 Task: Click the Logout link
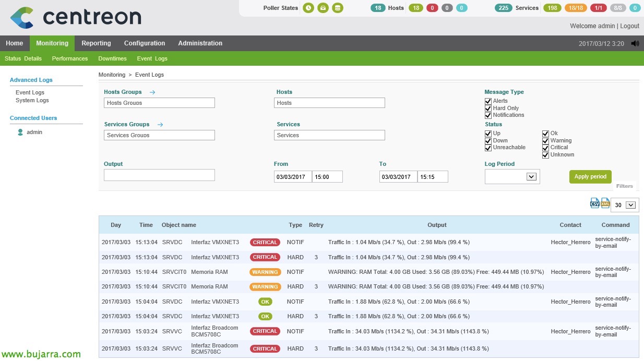point(630,26)
